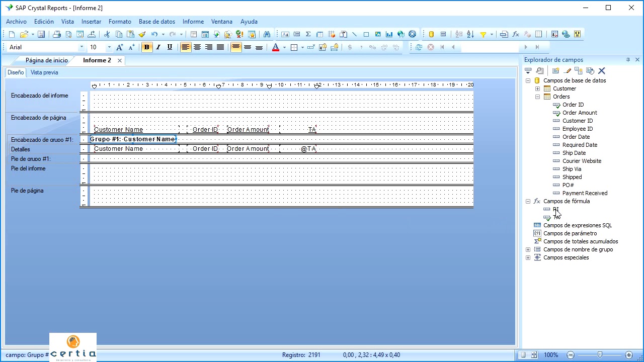
Task: Enable right text alignment
Action: [x=209, y=47]
